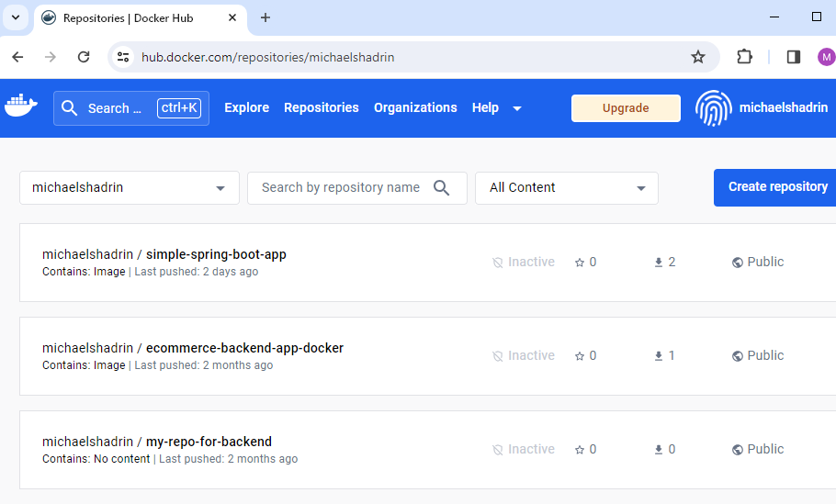Open the All Content filter dropdown

pos(567,187)
